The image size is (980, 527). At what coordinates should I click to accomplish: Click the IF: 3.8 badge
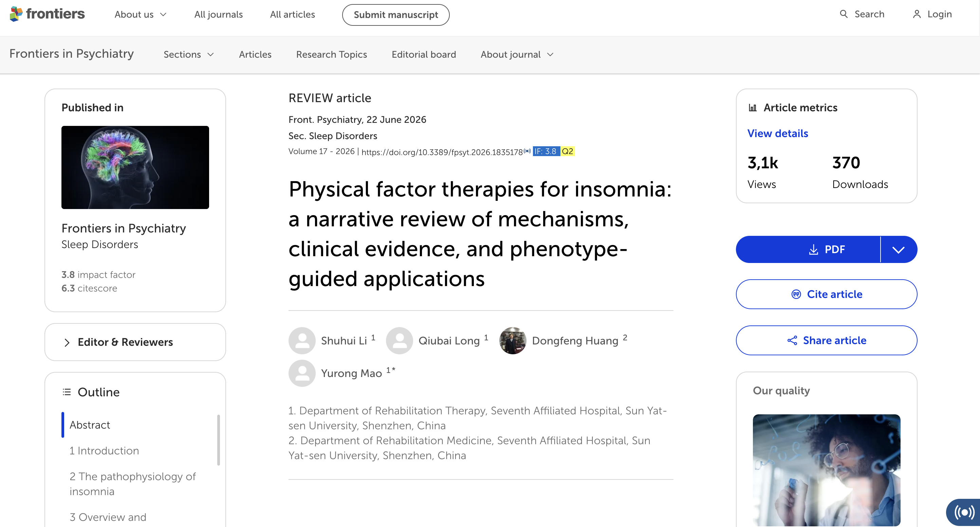[x=546, y=151]
